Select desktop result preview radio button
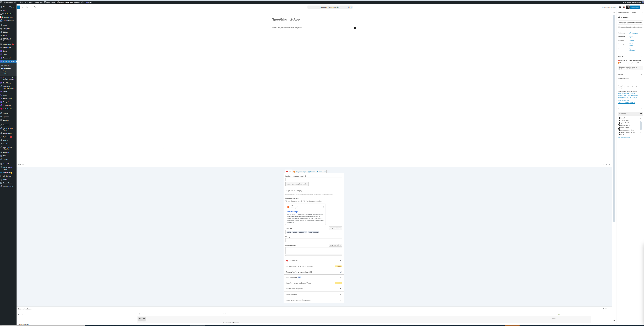This screenshot has width=644, height=326. click(304, 201)
